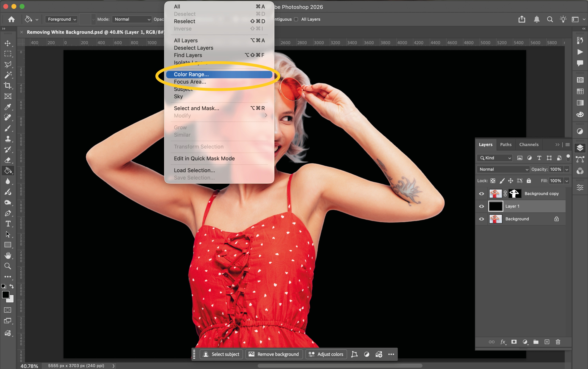
Task: Expand the Kind layer filter dropdown
Action: (495, 158)
